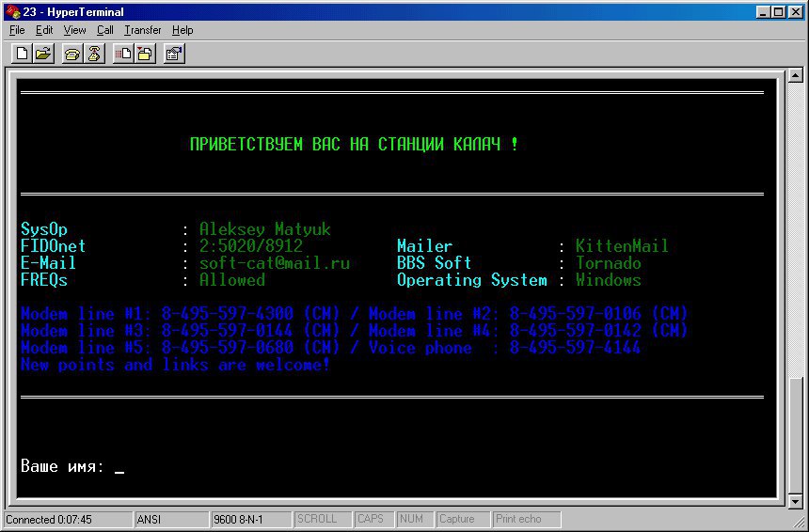The width and height of the screenshot is (809, 532).
Task: Open the Transfer menu
Action: click(143, 30)
